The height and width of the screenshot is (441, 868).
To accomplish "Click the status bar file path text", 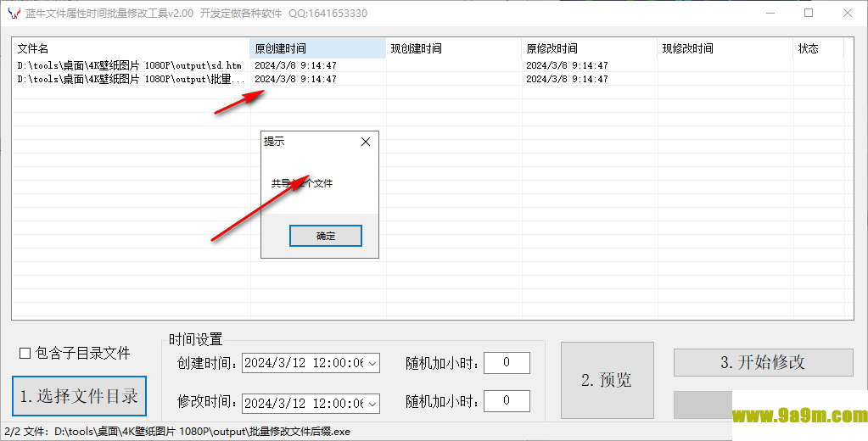I will [177, 432].
